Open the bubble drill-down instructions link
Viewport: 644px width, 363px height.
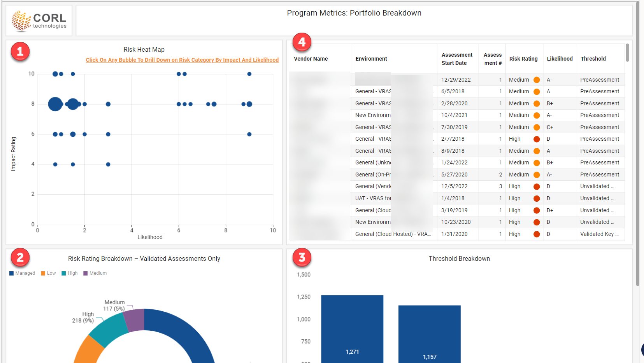[x=182, y=60]
